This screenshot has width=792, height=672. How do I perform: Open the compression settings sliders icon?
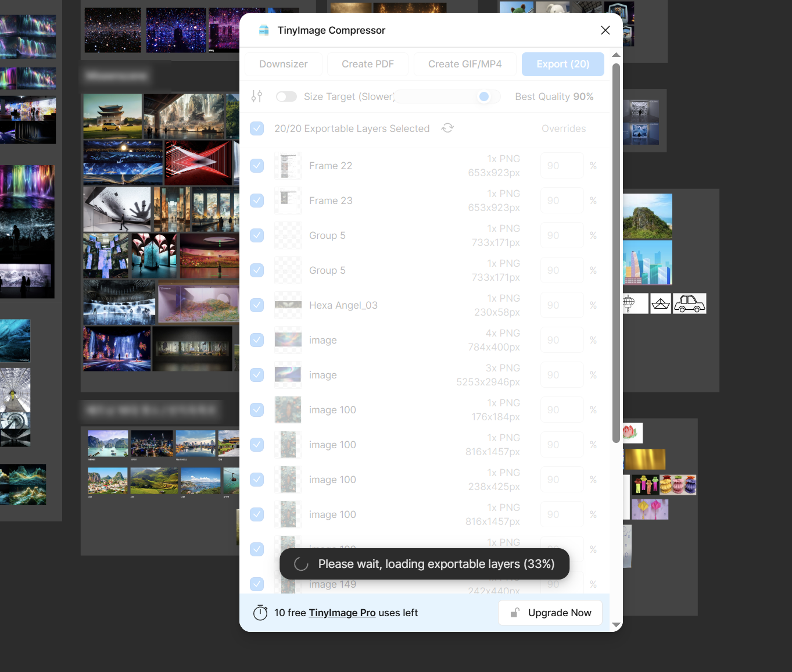tap(257, 96)
